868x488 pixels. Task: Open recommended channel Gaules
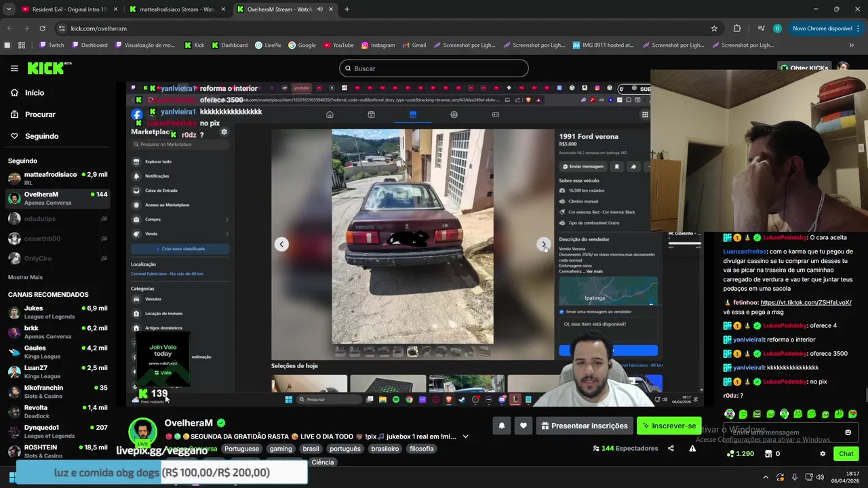(58, 352)
